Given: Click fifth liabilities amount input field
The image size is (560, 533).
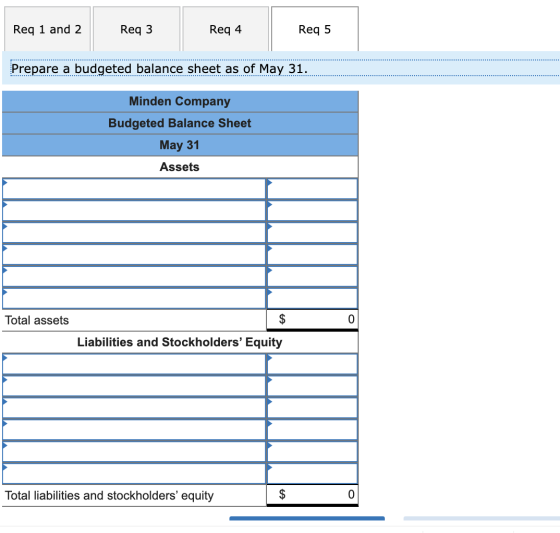Looking at the screenshot, I should (x=312, y=452).
